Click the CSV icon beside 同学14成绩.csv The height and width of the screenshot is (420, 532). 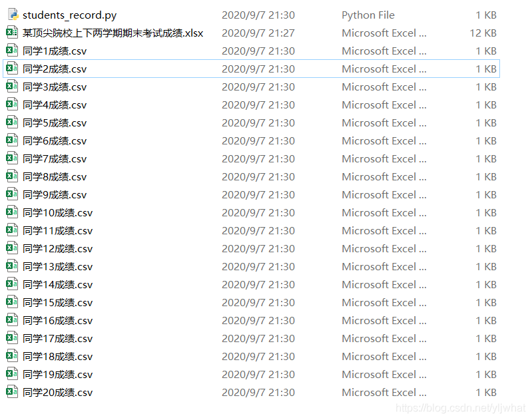pos(12,284)
